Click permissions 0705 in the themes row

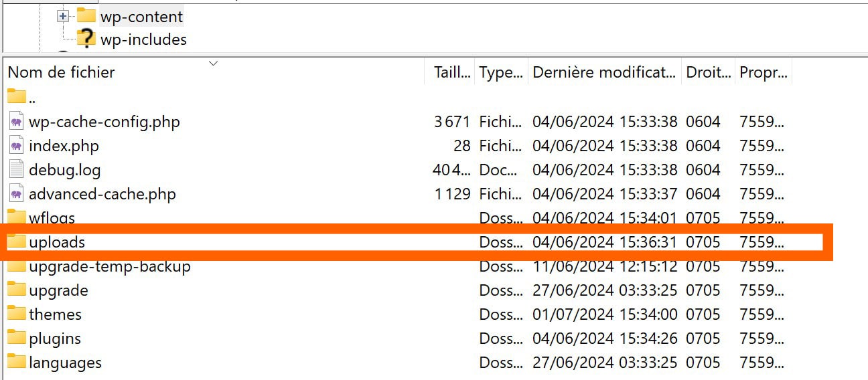[703, 314]
